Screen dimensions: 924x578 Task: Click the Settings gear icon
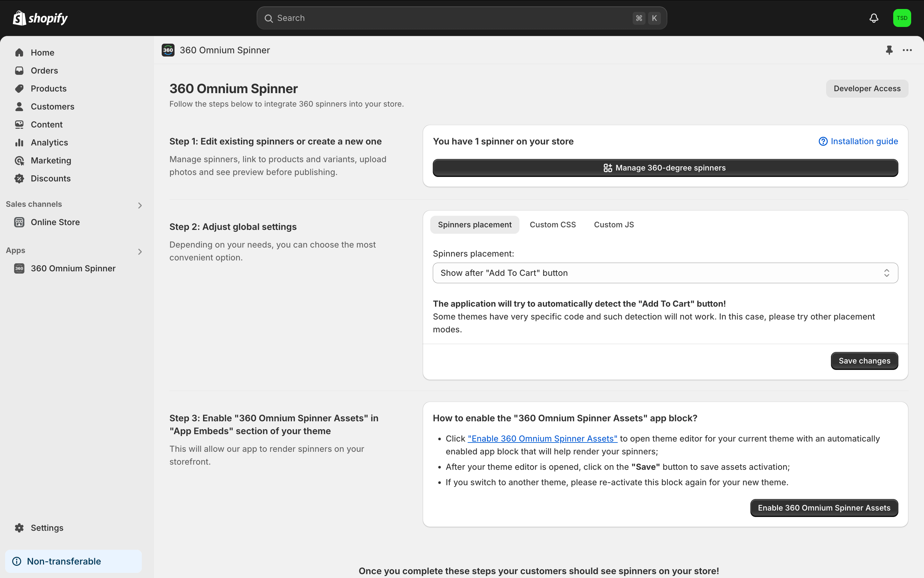19,528
